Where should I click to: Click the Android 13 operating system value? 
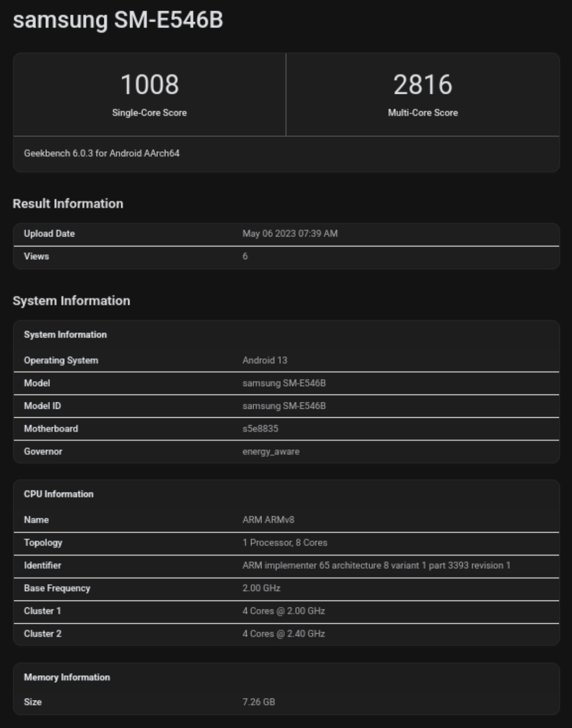click(x=265, y=360)
